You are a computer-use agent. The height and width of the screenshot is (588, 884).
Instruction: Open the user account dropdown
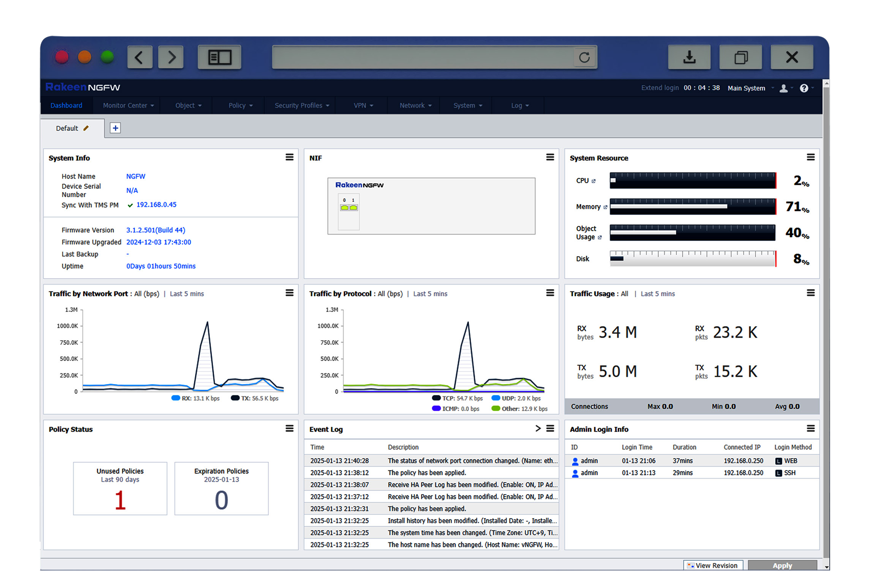coord(785,88)
